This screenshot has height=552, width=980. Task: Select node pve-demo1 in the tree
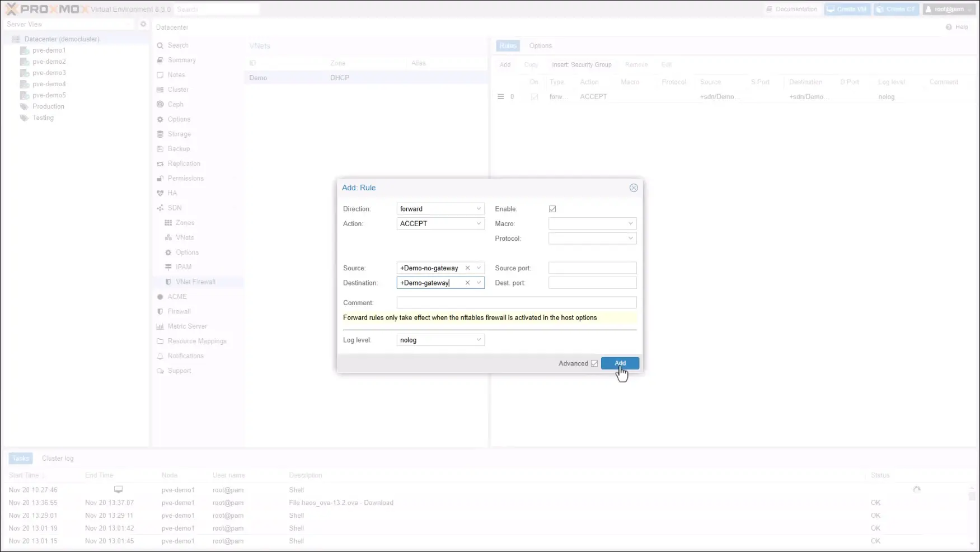pos(49,50)
